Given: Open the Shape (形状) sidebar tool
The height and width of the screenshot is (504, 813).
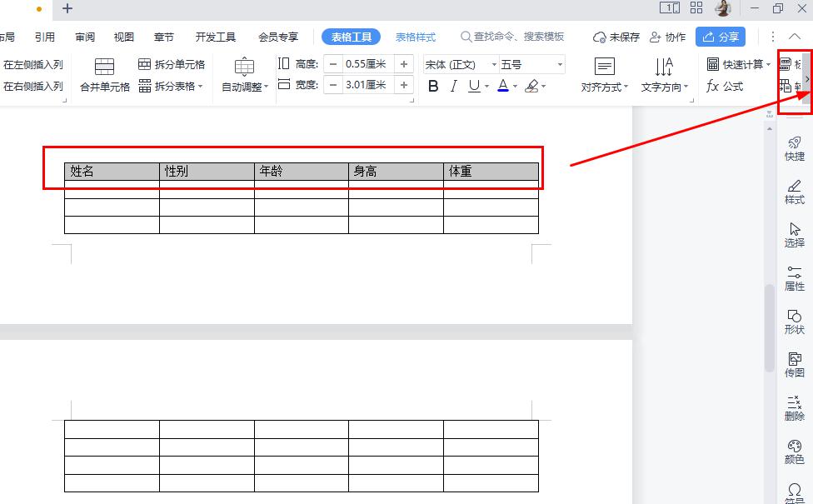Looking at the screenshot, I should (x=795, y=322).
